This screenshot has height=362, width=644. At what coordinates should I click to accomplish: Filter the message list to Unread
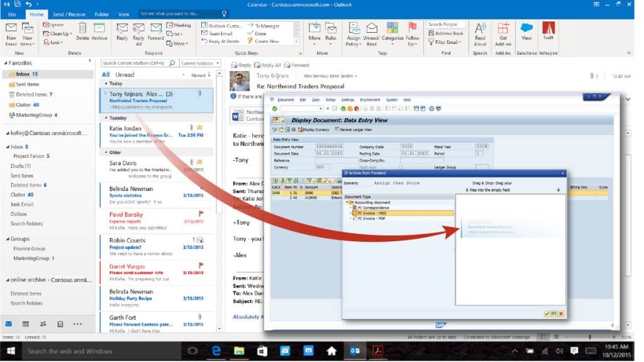[125, 75]
